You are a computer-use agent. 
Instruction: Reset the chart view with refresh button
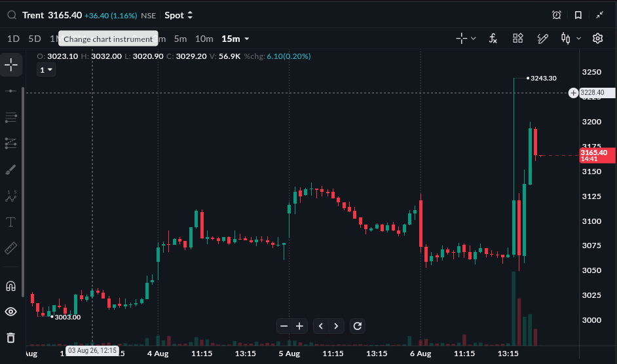pos(357,326)
